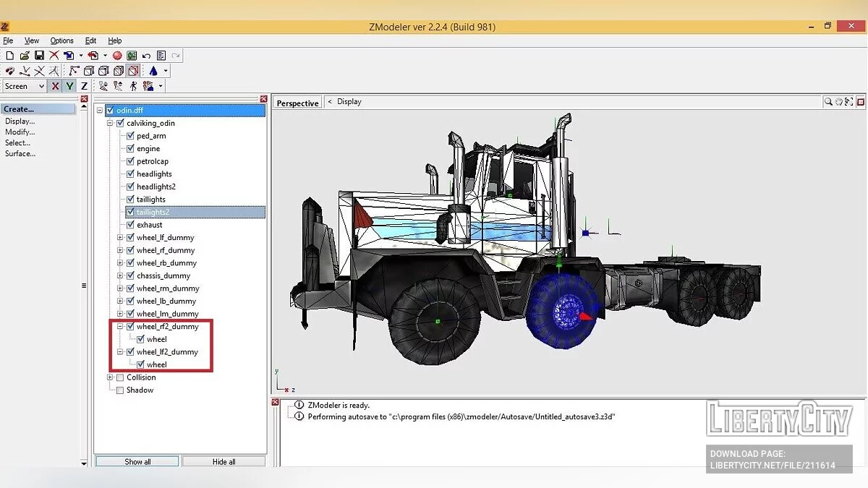Open the Screen coordinate dropdown
The width and height of the screenshot is (868, 488).
pos(41,86)
